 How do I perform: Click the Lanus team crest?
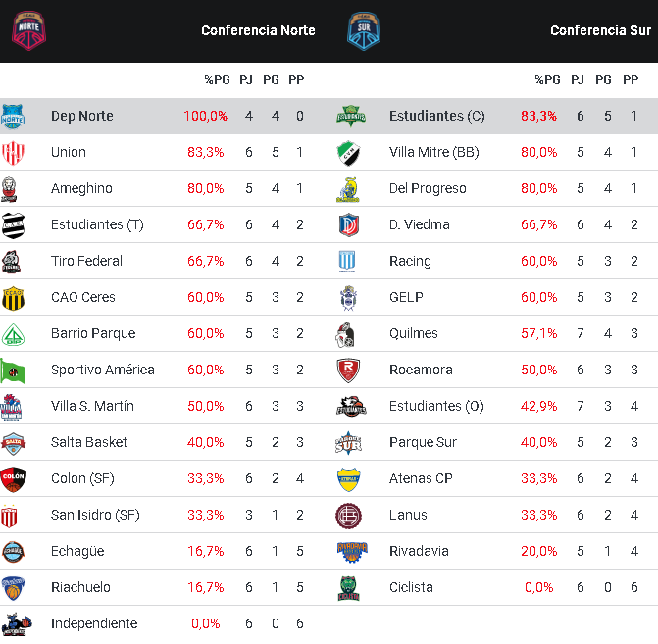pyautogui.click(x=349, y=515)
